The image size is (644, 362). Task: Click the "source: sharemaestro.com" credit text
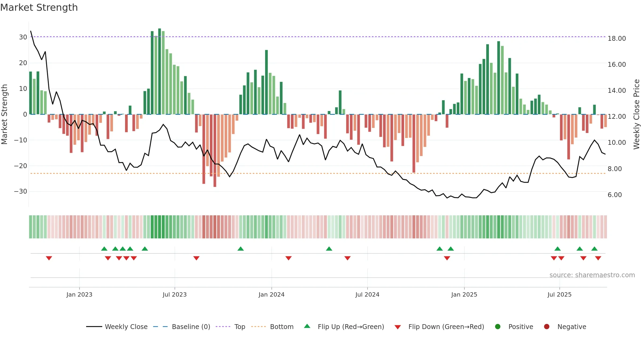pos(592,275)
